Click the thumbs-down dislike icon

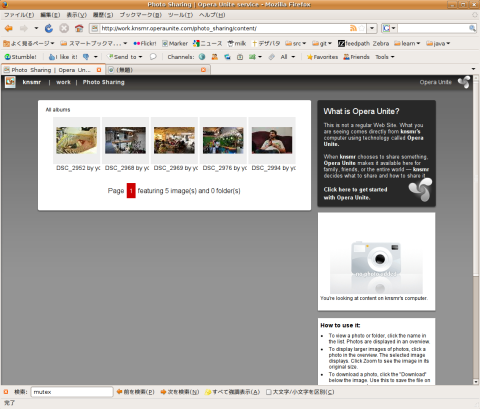(86, 57)
